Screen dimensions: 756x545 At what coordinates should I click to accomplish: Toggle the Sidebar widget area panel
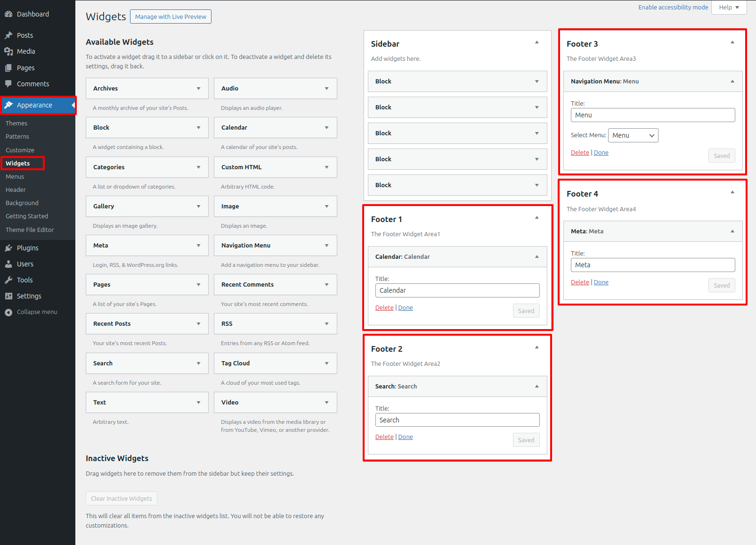(x=537, y=43)
